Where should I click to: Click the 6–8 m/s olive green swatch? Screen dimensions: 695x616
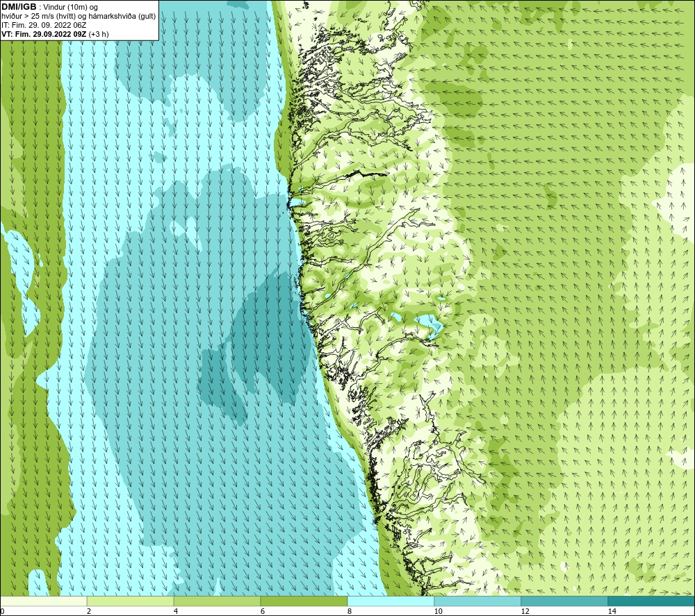pos(304,601)
